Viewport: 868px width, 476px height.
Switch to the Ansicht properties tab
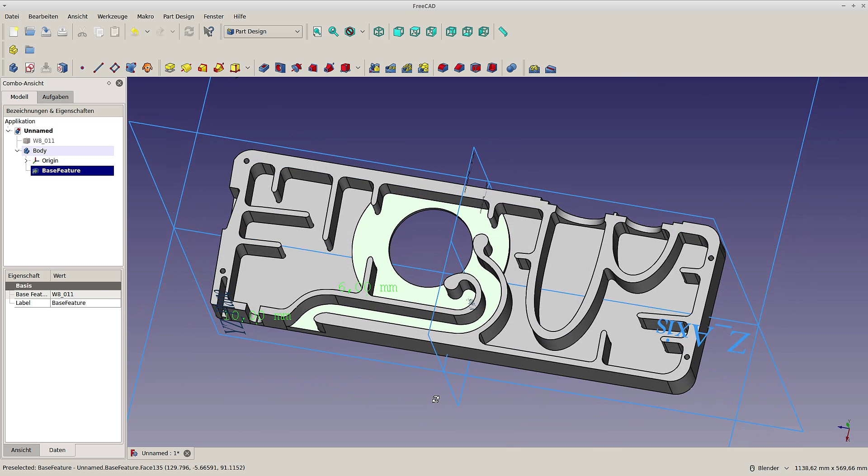(x=21, y=450)
